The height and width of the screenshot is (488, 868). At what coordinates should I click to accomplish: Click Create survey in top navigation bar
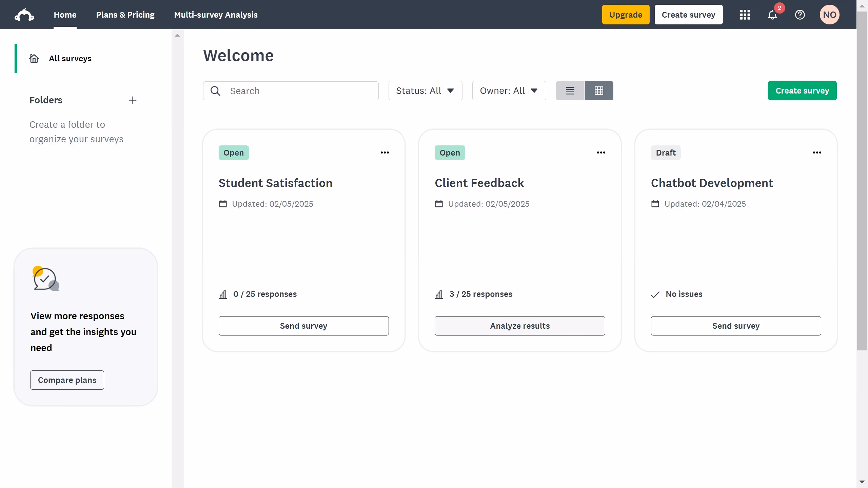[x=689, y=15]
